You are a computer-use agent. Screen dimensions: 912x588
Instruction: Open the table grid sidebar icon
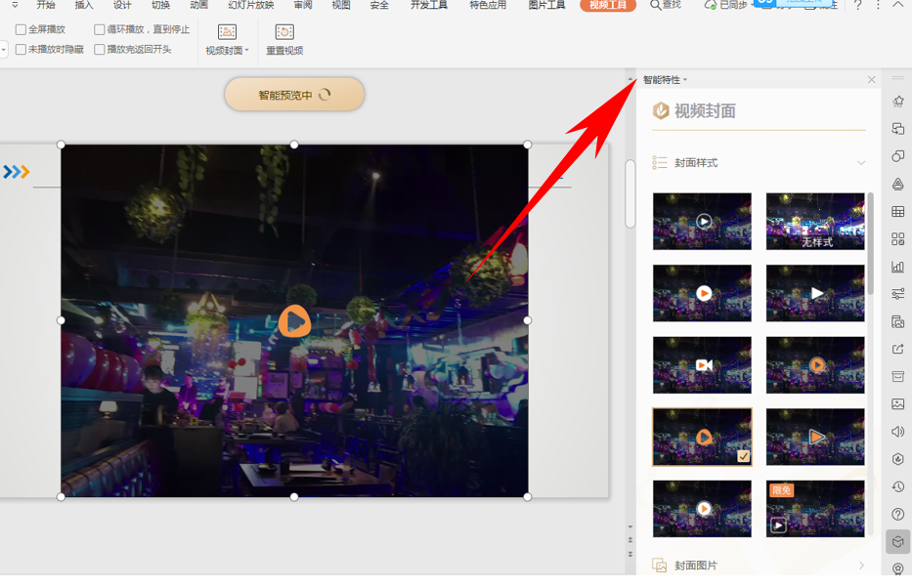tap(897, 212)
